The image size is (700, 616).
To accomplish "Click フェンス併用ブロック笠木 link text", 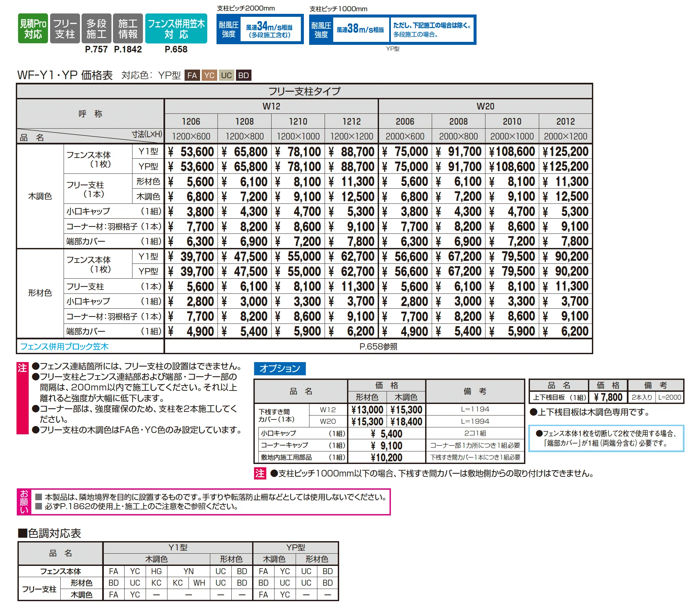I will (64, 346).
